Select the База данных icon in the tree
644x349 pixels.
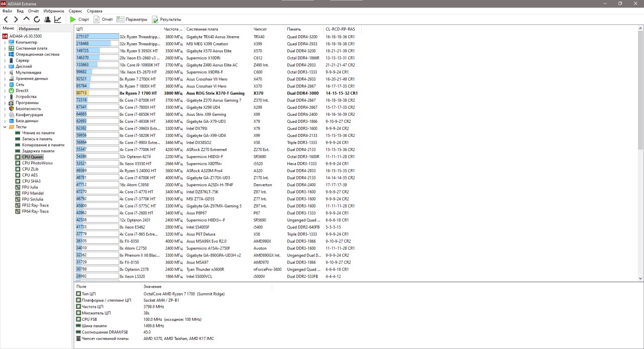click(12, 121)
